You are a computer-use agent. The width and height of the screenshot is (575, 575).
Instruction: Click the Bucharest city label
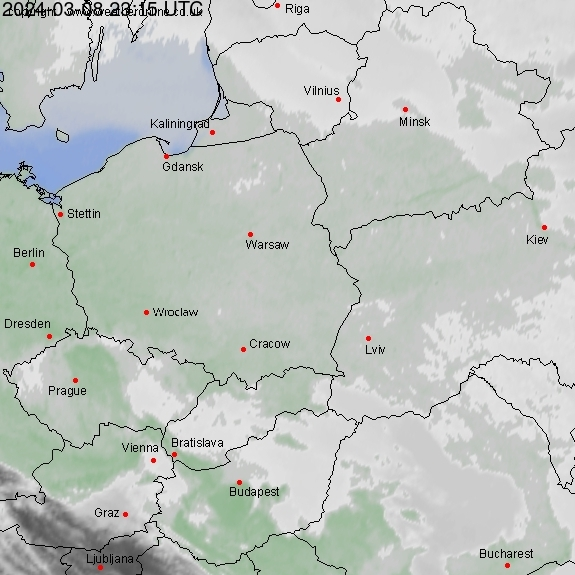[506, 554]
